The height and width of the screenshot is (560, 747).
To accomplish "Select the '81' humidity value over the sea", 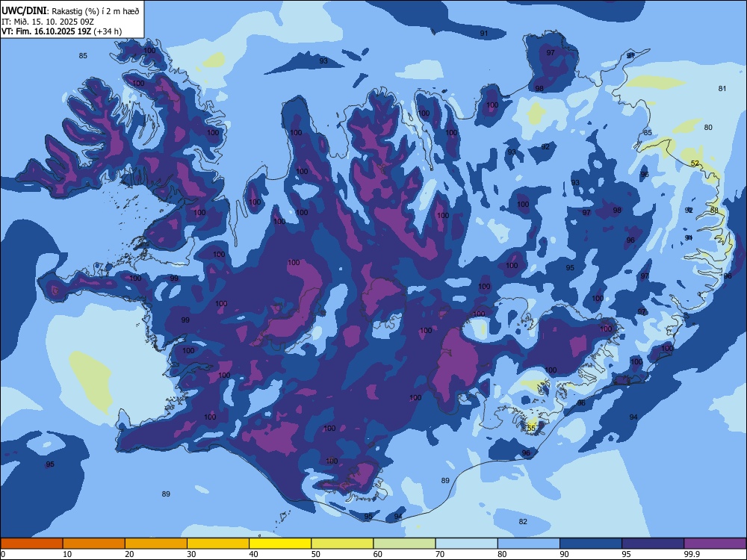I will [722, 89].
